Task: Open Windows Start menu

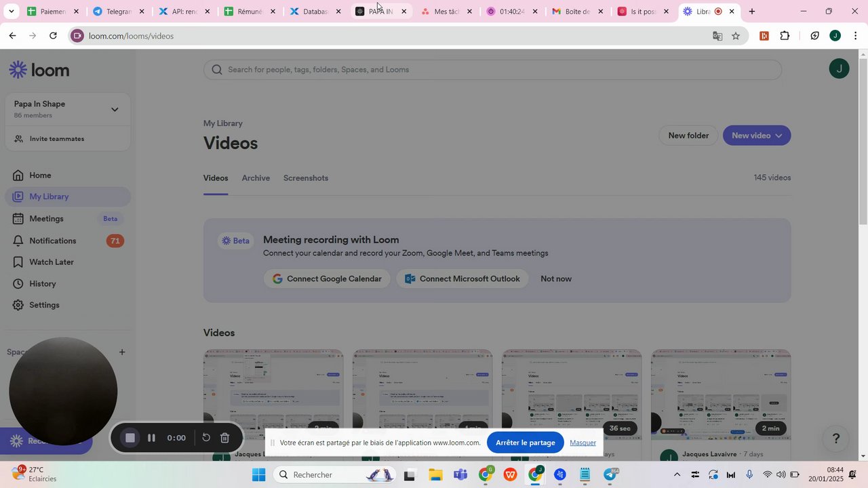Action: tap(258, 474)
